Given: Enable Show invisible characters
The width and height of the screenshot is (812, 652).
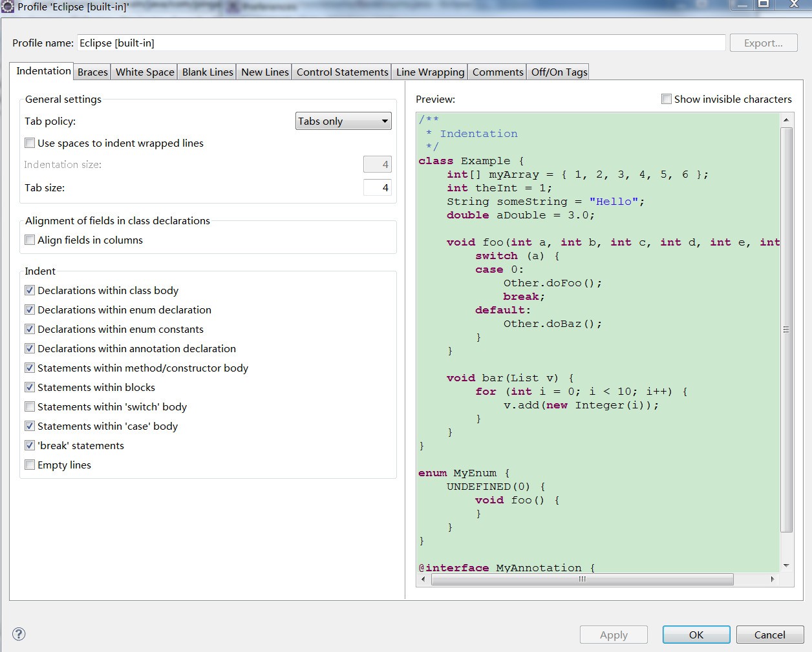Looking at the screenshot, I should click(x=667, y=99).
